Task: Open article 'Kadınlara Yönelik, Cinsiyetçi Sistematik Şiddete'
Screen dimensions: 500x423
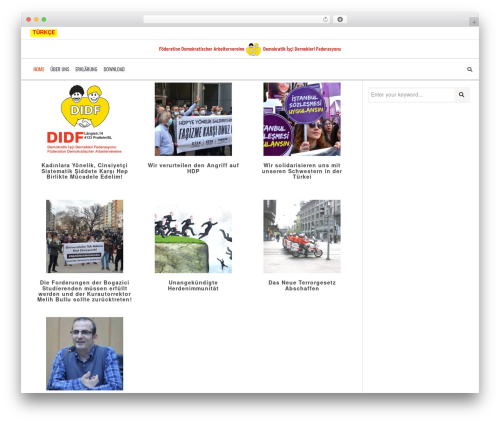Action: (85, 171)
